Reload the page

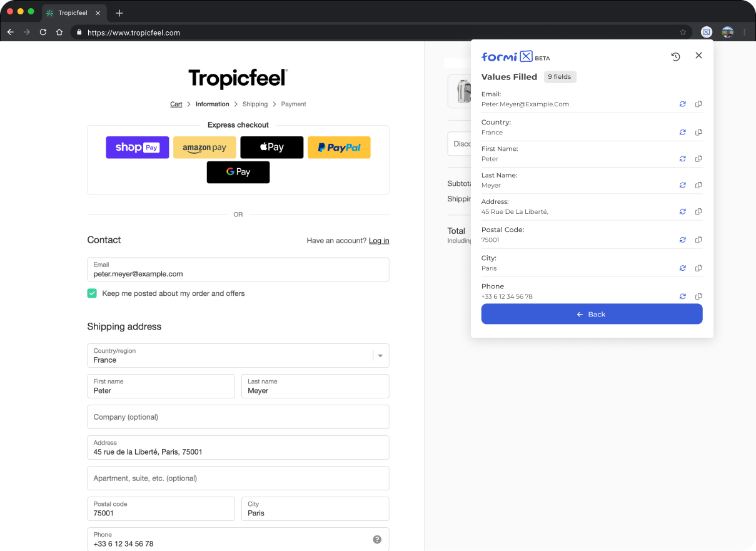(43, 32)
